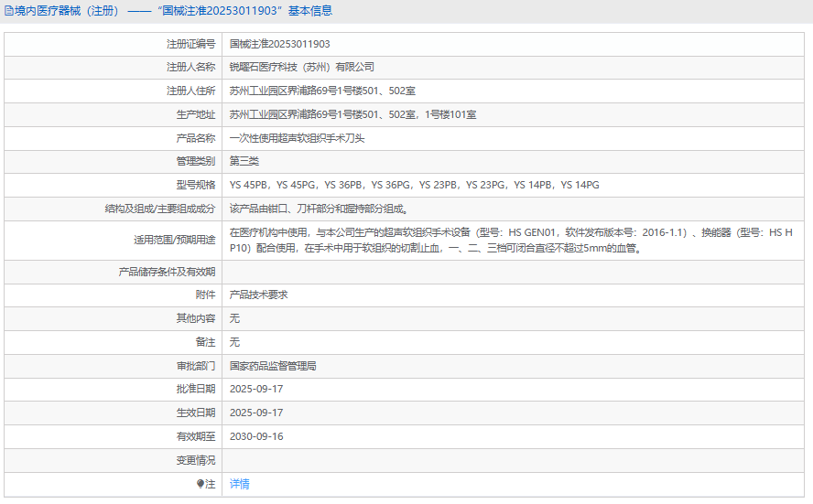Select structure text 该产品由钳口、刀杆部分和握持部分组成
813x504 pixels.
coord(319,209)
